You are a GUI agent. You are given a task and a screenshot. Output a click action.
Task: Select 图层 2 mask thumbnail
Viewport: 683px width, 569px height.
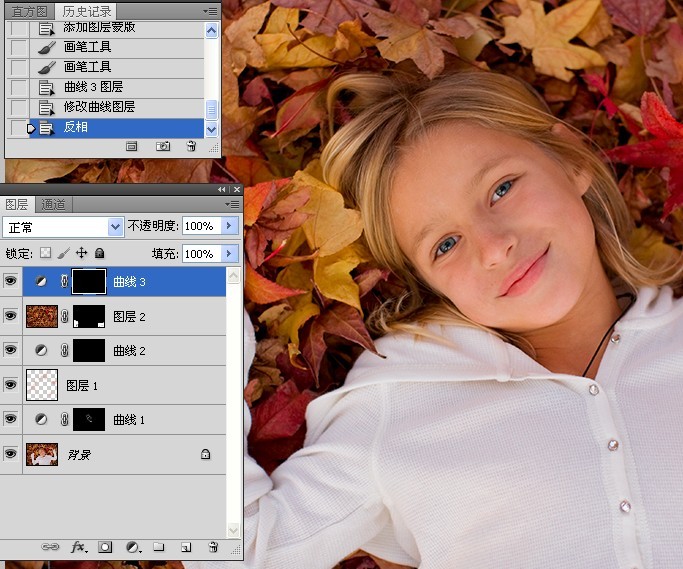point(89,316)
